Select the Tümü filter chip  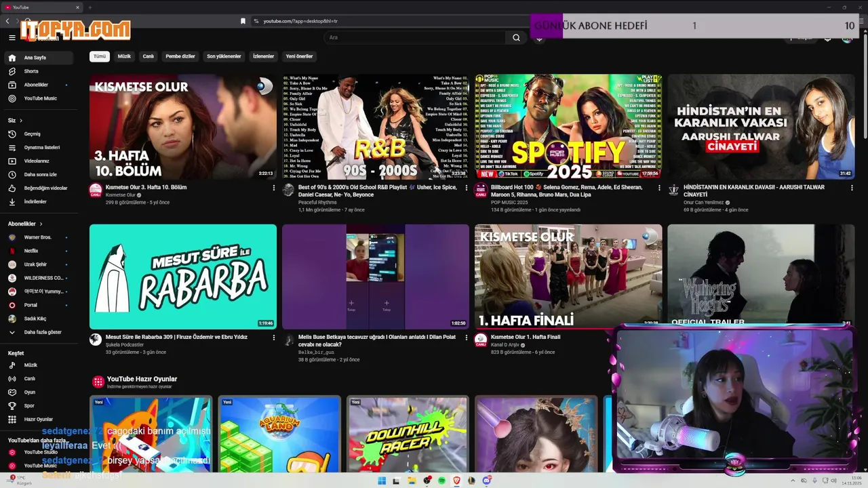[x=100, y=56]
